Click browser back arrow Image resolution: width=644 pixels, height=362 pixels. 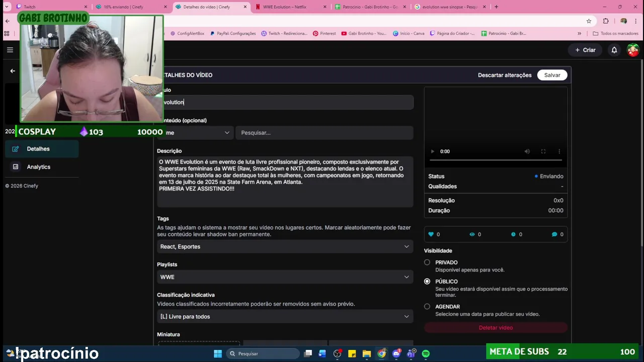coord(7,21)
